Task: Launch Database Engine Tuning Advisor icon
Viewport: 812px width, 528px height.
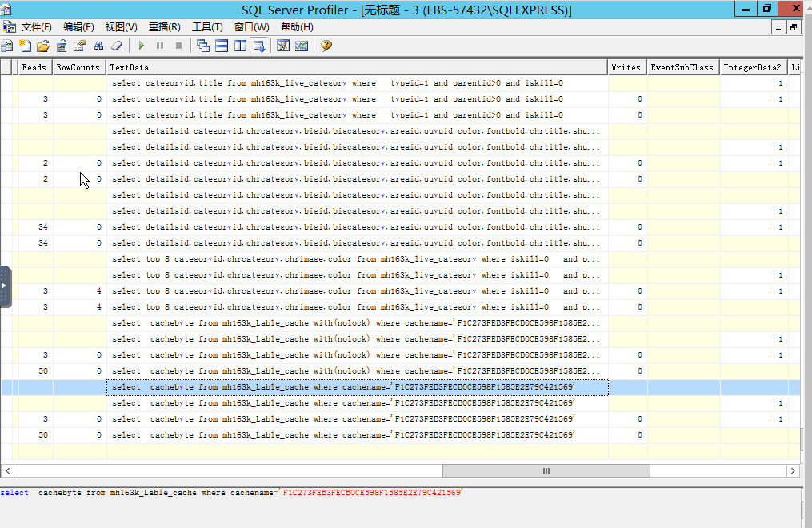Action: tap(283, 46)
